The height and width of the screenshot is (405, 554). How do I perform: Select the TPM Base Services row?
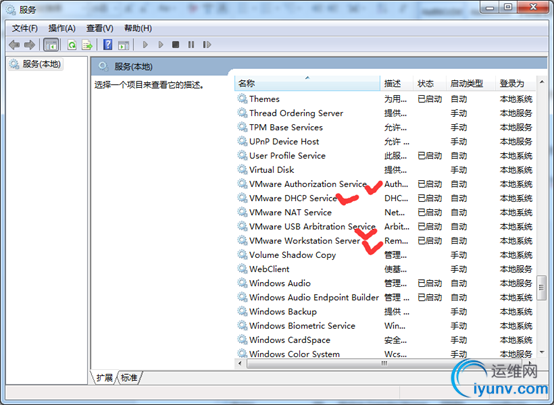(x=385, y=127)
